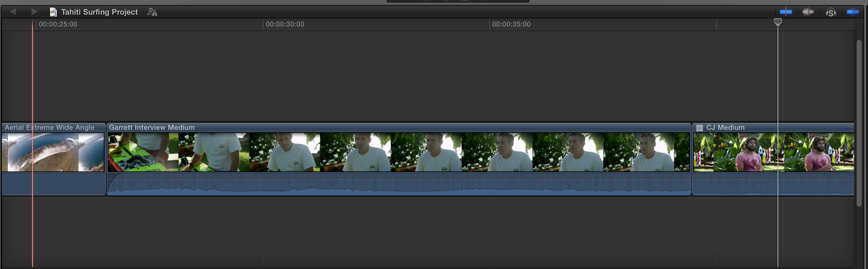This screenshot has height=269, width=868.
Task: Select the Aerial Extreme Wide Angle clip title
Action: [x=49, y=127]
